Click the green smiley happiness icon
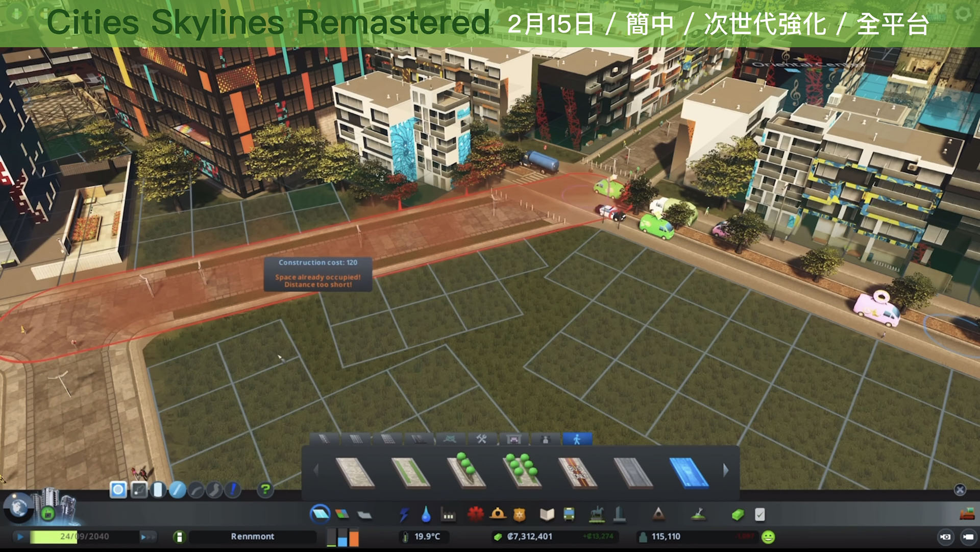Screen dimensions: 980x552 pyautogui.click(x=768, y=537)
